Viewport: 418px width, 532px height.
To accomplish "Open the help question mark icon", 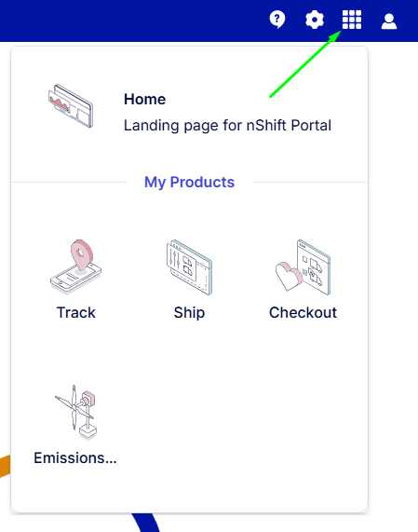I will [277, 20].
